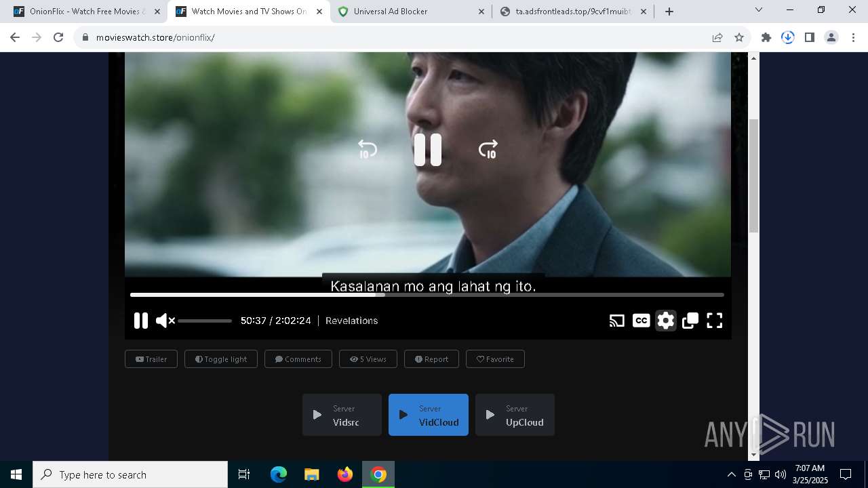868x488 pixels.
Task: Reload the current page
Action: point(58,37)
